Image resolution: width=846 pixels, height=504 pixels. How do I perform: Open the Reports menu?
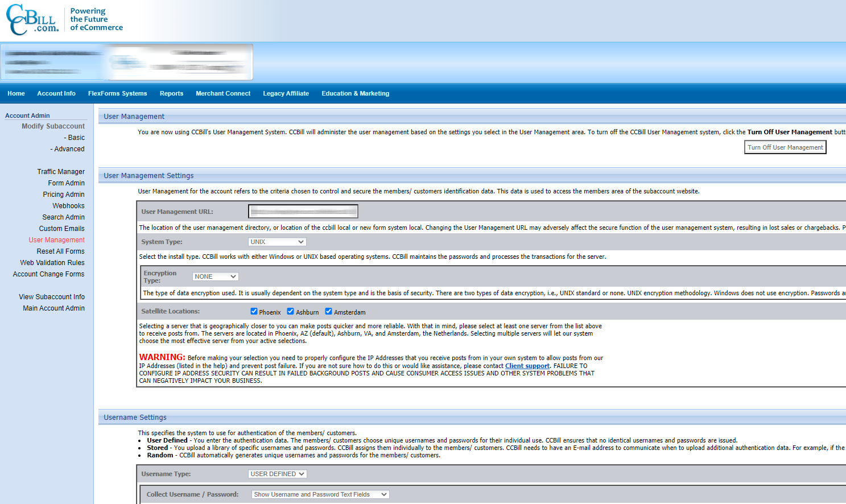pyautogui.click(x=171, y=93)
